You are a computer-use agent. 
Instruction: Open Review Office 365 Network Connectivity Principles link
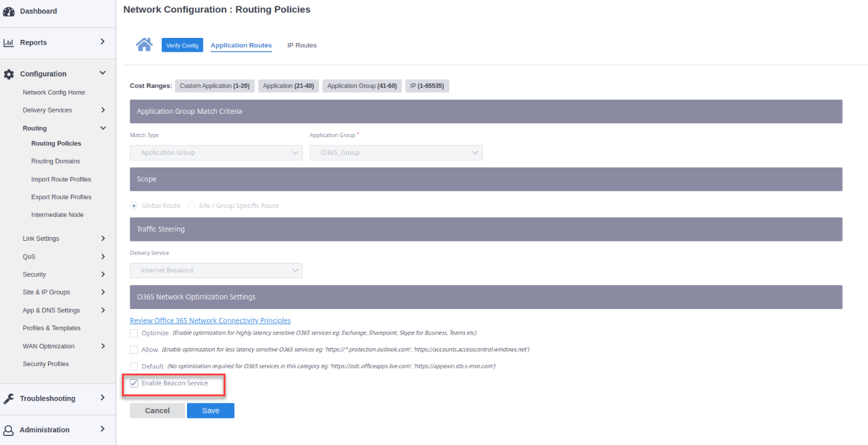[210, 320]
